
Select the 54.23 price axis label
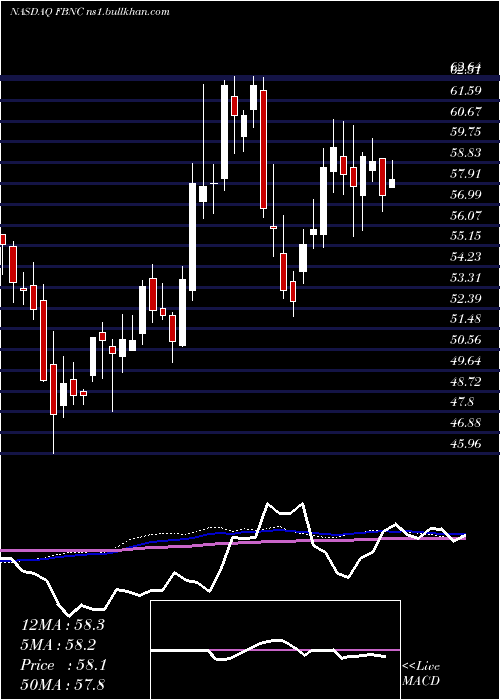pos(467,257)
